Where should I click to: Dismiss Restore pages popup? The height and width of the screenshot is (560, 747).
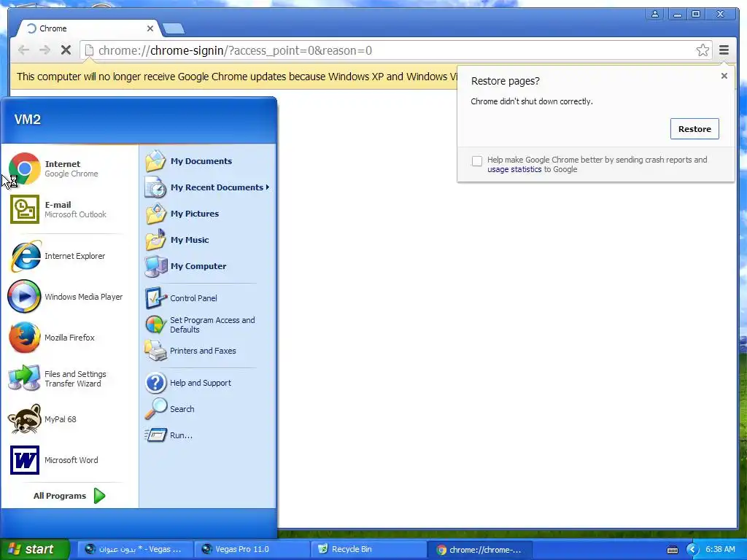tap(724, 76)
